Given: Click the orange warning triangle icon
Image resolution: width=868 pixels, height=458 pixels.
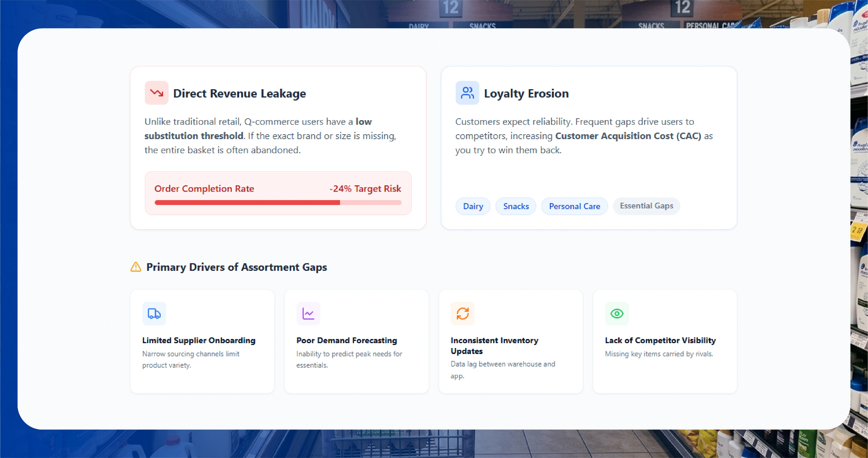Looking at the screenshot, I should click(x=136, y=267).
